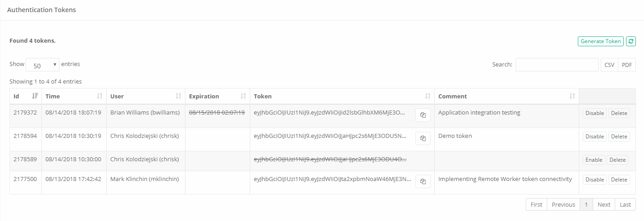
Task: Sort by Expiration column arrows
Action: tap(243, 96)
